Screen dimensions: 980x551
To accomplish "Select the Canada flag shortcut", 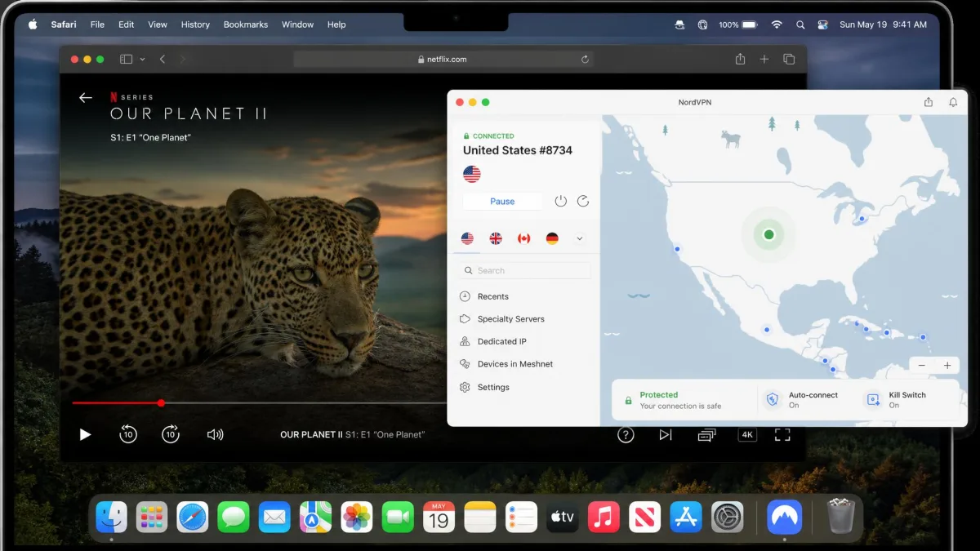I will click(524, 238).
